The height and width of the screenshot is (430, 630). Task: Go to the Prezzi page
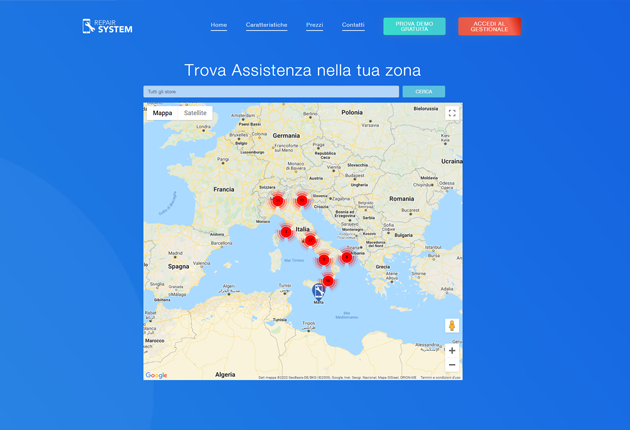(x=314, y=25)
